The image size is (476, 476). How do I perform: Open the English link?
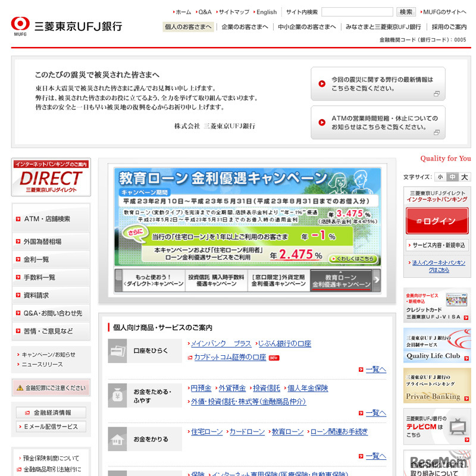coord(267,12)
